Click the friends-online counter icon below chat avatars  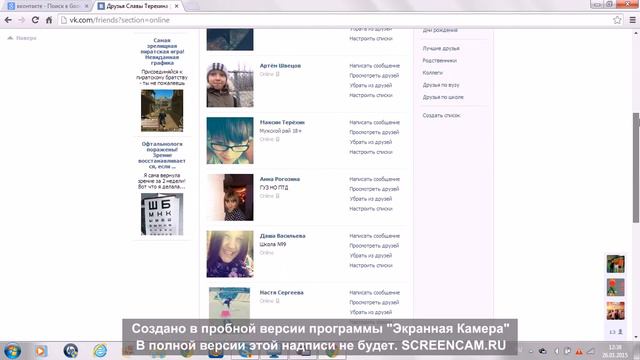pos(616,332)
